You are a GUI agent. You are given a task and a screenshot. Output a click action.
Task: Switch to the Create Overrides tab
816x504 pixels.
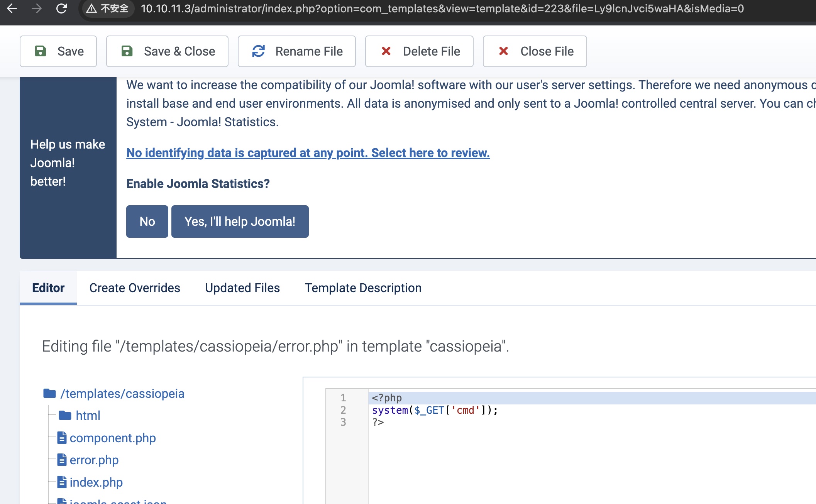pyautogui.click(x=134, y=288)
